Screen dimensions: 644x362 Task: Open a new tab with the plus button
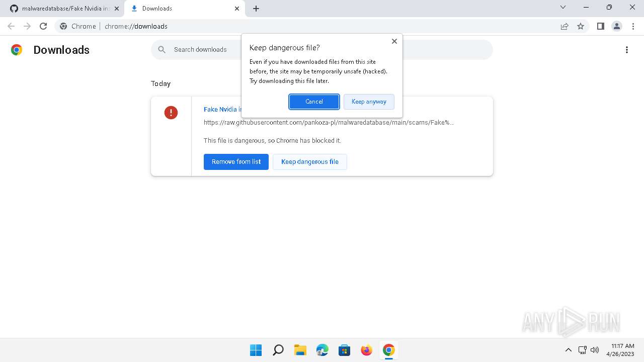(256, 9)
